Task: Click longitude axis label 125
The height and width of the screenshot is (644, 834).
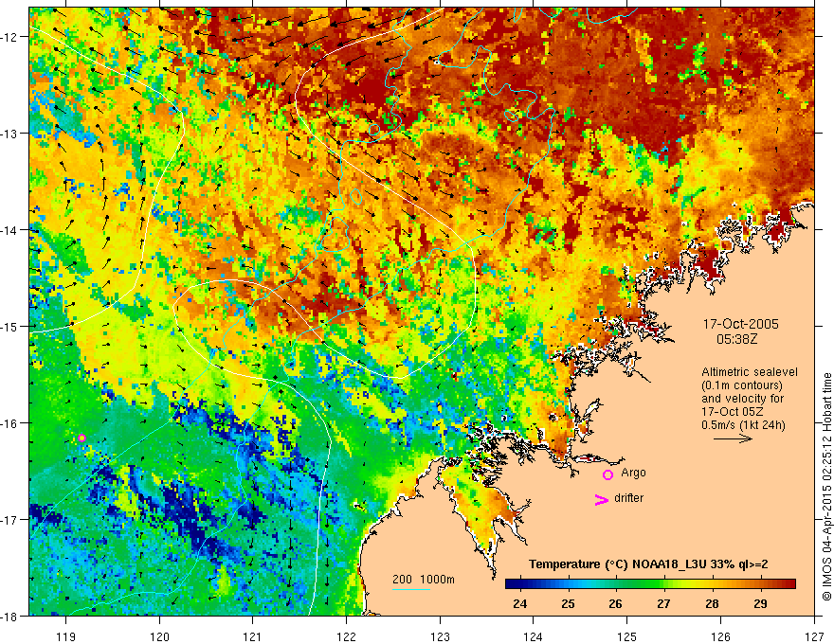Action: pyautogui.click(x=626, y=636)
